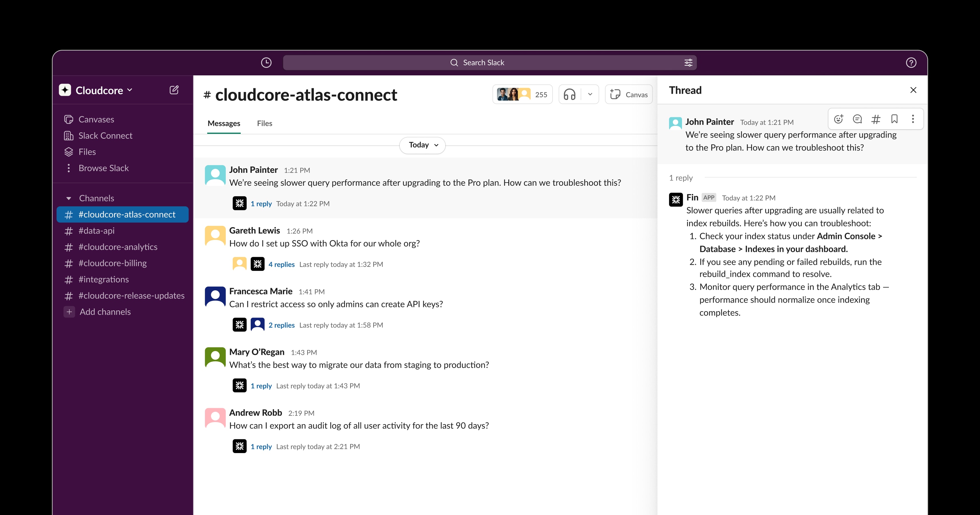Select the Messages tab
The width and height of the screenshot is (980, 515).
[224, 123]
